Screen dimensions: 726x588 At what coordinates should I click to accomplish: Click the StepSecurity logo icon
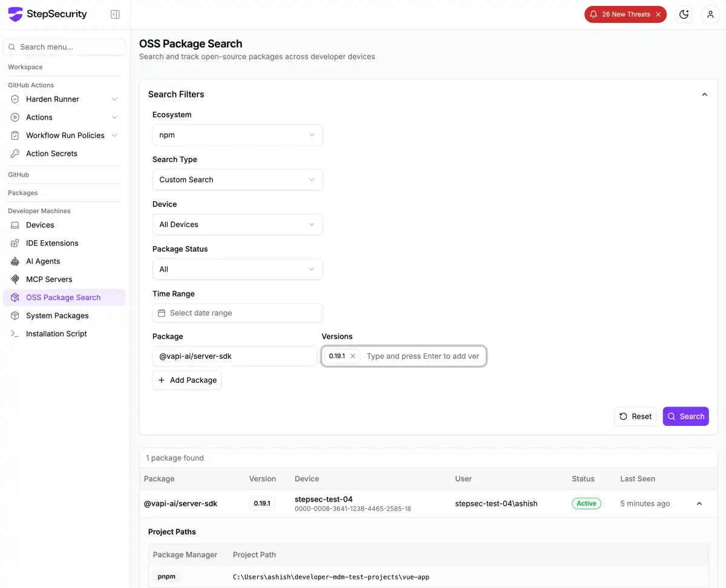point(15,14)
